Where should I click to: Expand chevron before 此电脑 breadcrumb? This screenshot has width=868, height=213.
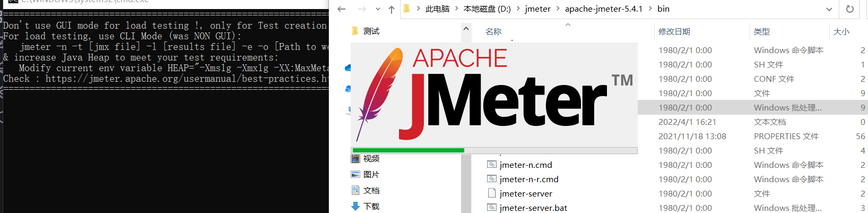[x=418, y=9]
